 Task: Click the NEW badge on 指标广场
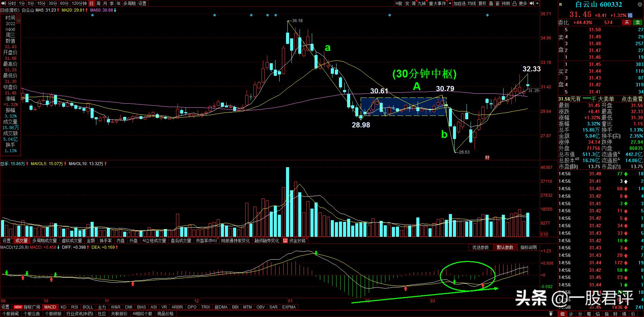pyautogui.click(x=18, y=307)
